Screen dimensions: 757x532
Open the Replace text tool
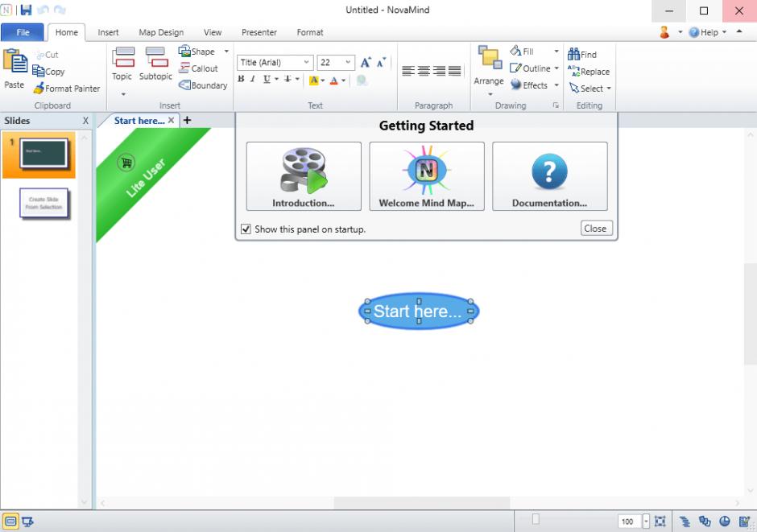pyautogui.click(x=589, y=72)
